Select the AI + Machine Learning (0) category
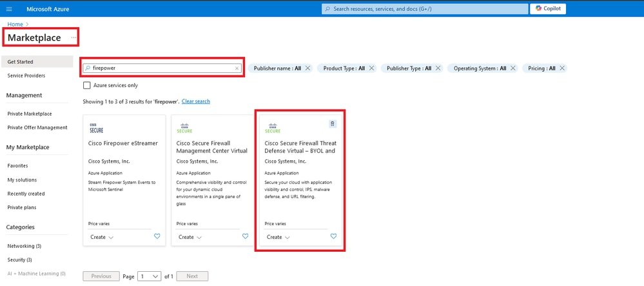 (36, 273)
